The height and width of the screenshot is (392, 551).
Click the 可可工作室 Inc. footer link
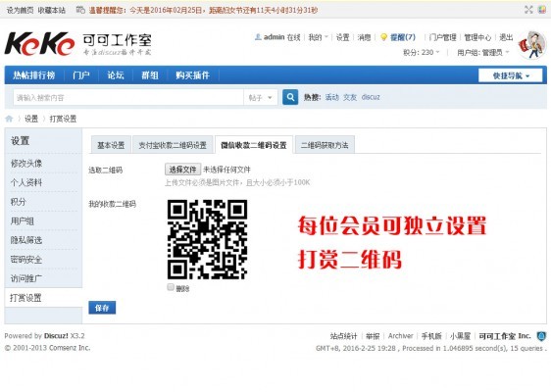(x=505, y=336)
